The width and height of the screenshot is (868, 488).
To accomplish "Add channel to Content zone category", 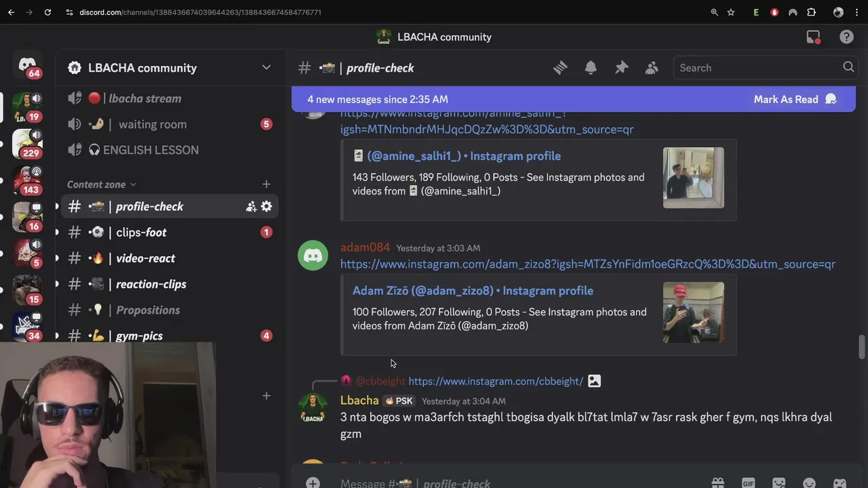I will pyautogui.click(x=267, y=184).
